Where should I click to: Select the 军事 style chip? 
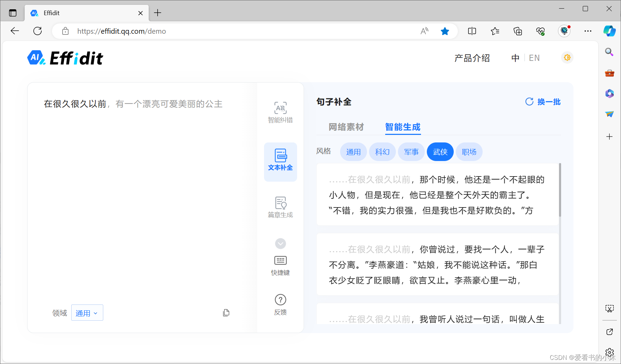click(411, 152)
